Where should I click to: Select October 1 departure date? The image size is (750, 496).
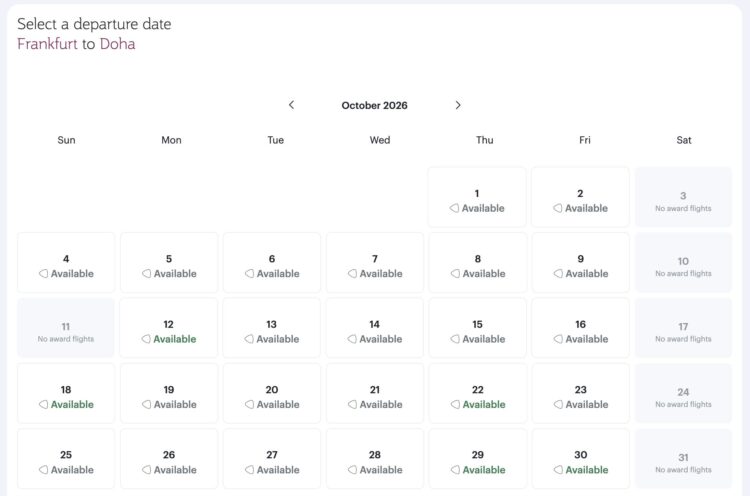point(477,197)
